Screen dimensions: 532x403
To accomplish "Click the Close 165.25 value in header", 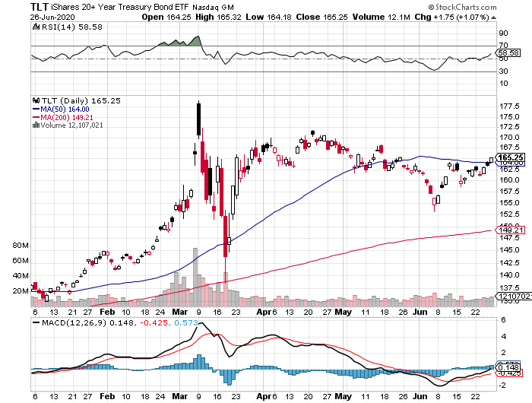I will coord(321,17).
